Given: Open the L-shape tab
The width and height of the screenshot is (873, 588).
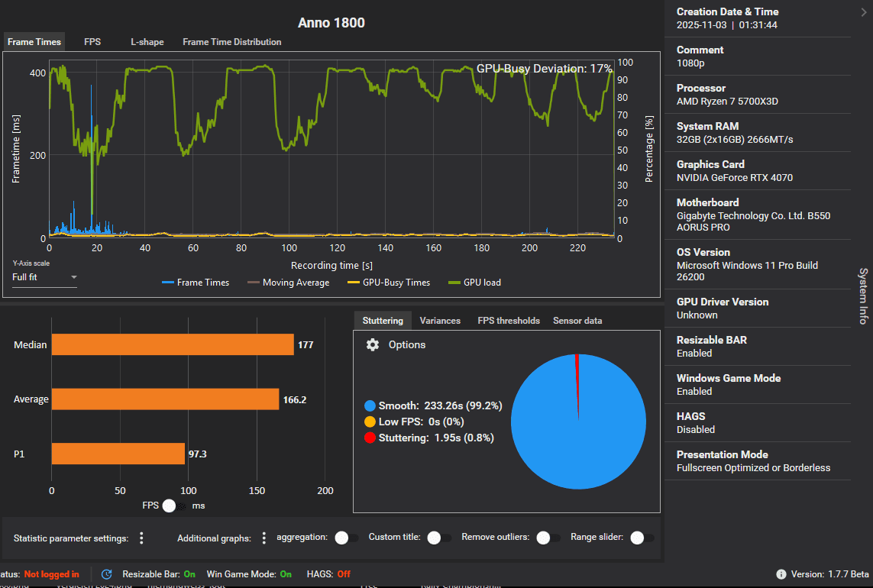Looking at the screenshot, I should (147, 42).
